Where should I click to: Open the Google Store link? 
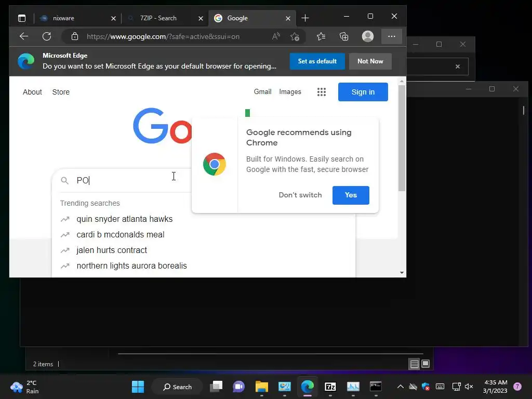click(61, 92)
